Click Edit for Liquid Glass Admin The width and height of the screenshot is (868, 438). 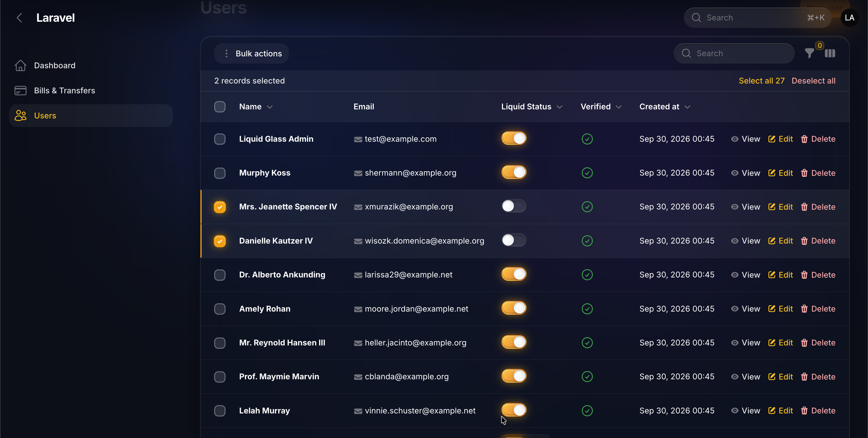tap(780, 139)
